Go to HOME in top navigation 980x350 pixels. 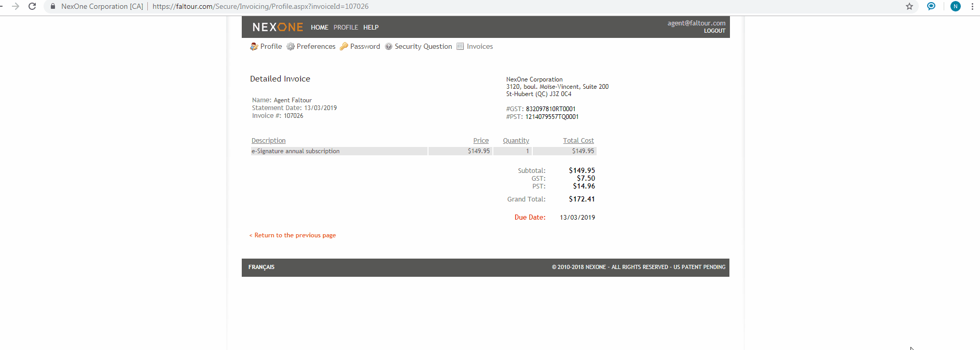(x=320, y=28)
